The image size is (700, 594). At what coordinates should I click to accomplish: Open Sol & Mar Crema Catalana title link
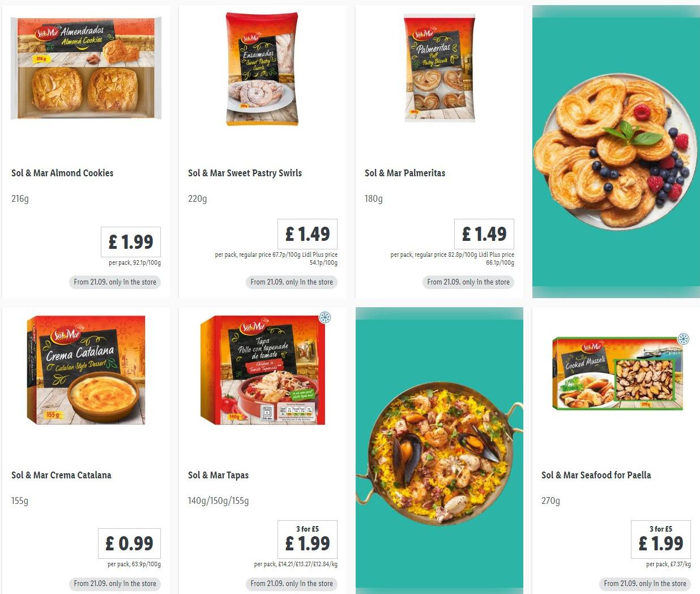61,475
